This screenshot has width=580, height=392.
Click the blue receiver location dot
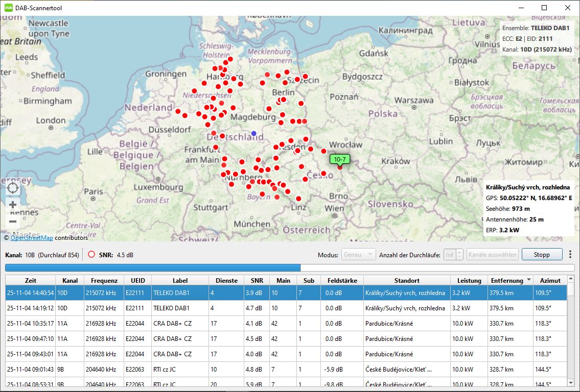254,133
